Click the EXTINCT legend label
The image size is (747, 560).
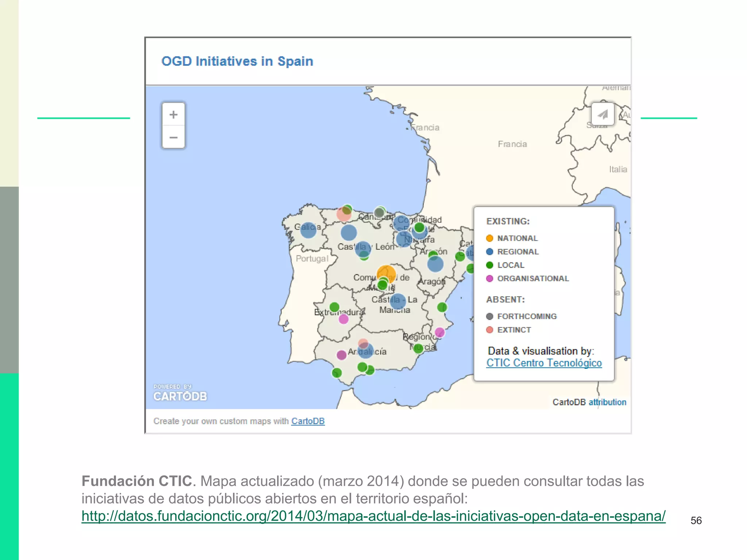pos(514,330)
